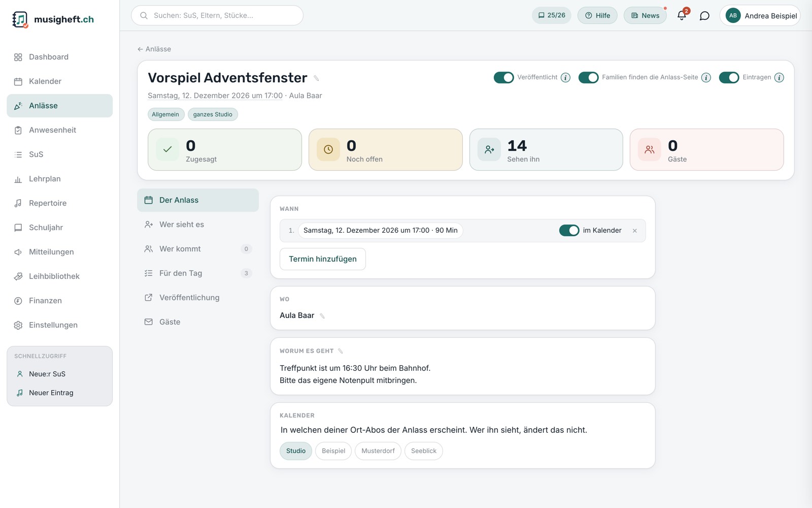Viewport: 812px width, 508px height.
Task: Open the Veröffentlichung tab
Action: [198, 298]
